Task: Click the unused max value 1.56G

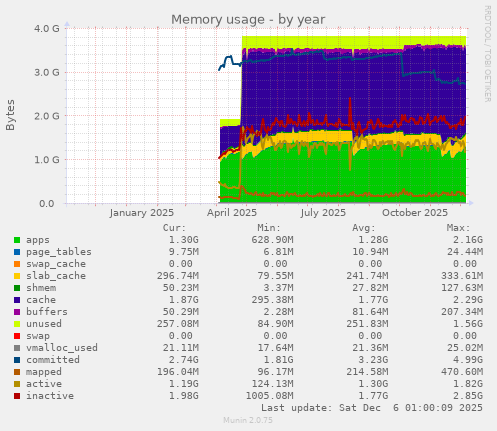Action: pyautogui.click(x=468, y=324)
